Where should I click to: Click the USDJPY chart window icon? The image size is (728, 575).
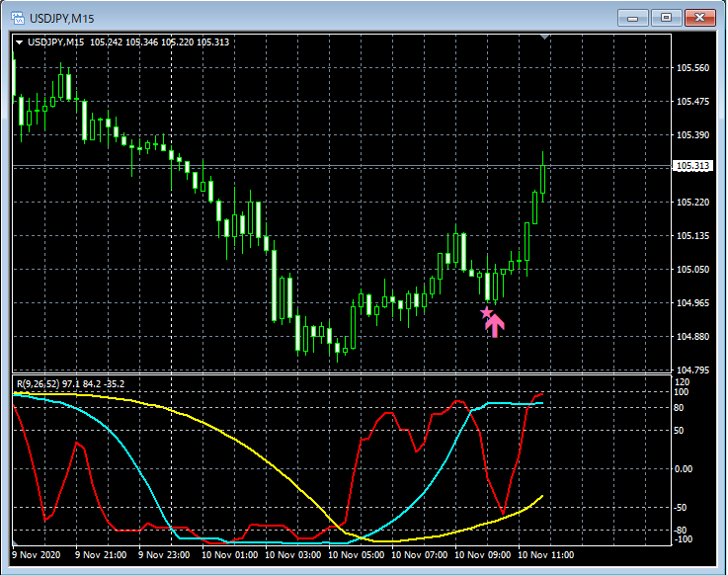(18, 18)
